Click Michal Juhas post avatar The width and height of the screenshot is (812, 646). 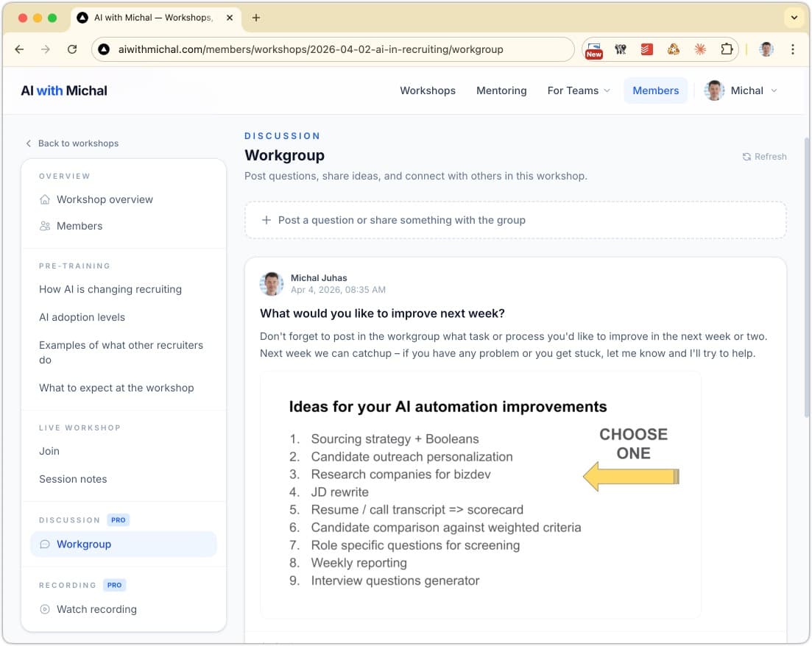[272, 284]
